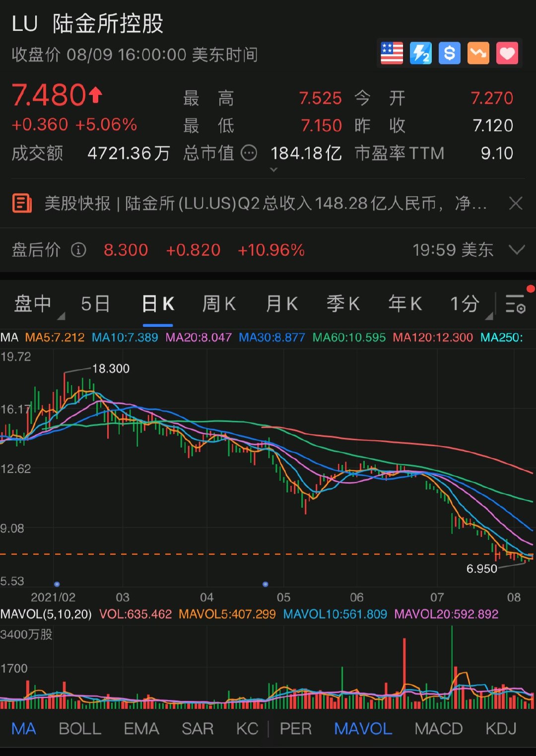
Task: Tap the LU 陆金所控股 stock title
Action: pos(87,23)
